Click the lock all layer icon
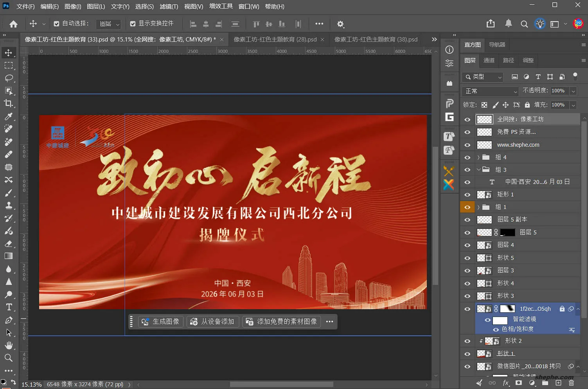The image size is (588, 389). click(x=527, y=105)
